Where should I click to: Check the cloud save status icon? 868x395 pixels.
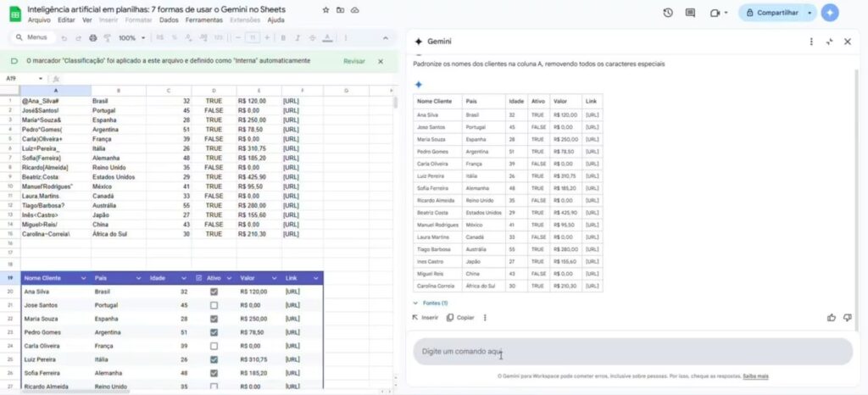click(355, 10)
